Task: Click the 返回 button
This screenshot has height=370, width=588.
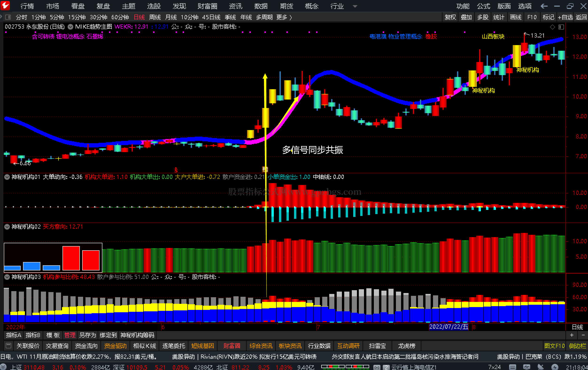Action: pyautogui.click(x=581, y=17)
